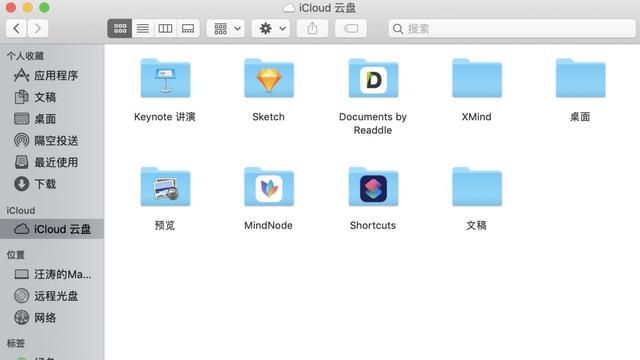Select iCloud 云盘 in the sidebar
The image size is (640, 360).
tap(52, 229)
